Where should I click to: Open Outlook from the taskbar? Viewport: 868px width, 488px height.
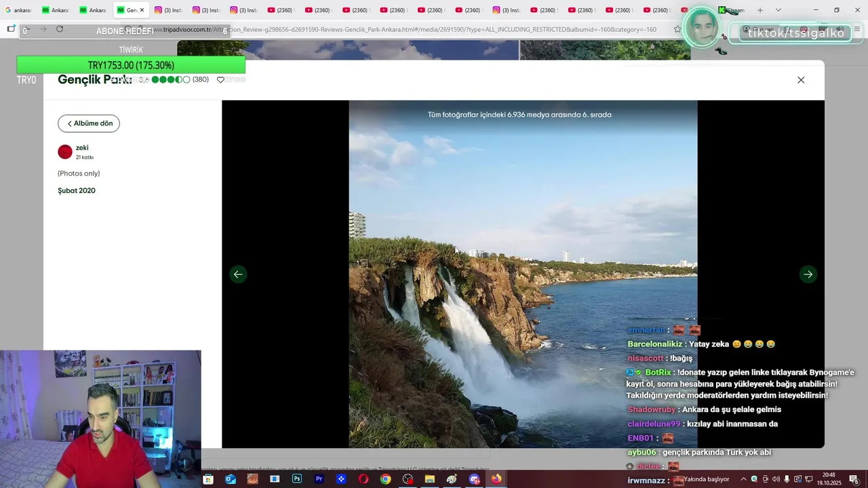point(231,479)
